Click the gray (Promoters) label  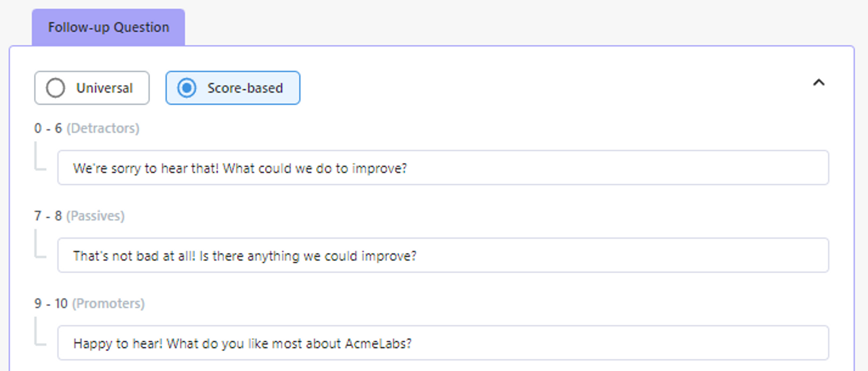(108, 303)
